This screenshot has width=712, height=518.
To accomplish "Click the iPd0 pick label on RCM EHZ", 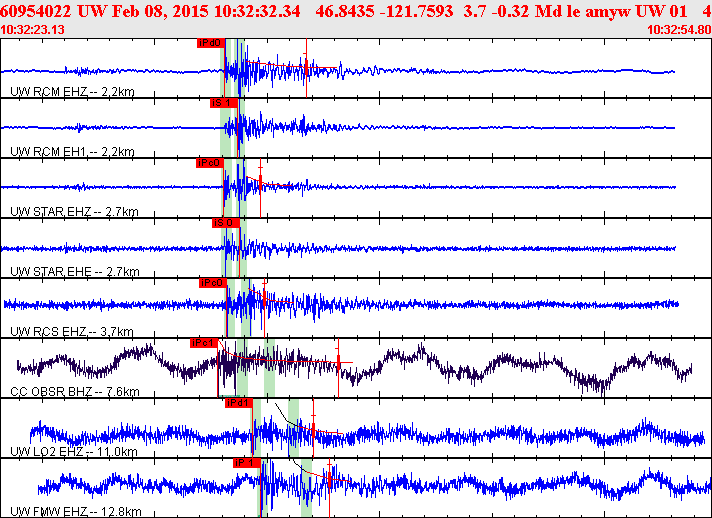I will 211,43.
